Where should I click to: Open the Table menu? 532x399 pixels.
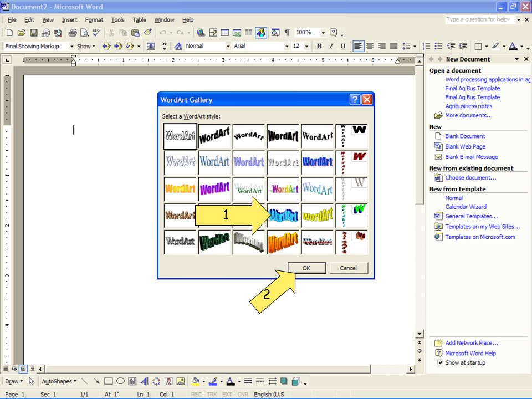(x=139, y=20)
